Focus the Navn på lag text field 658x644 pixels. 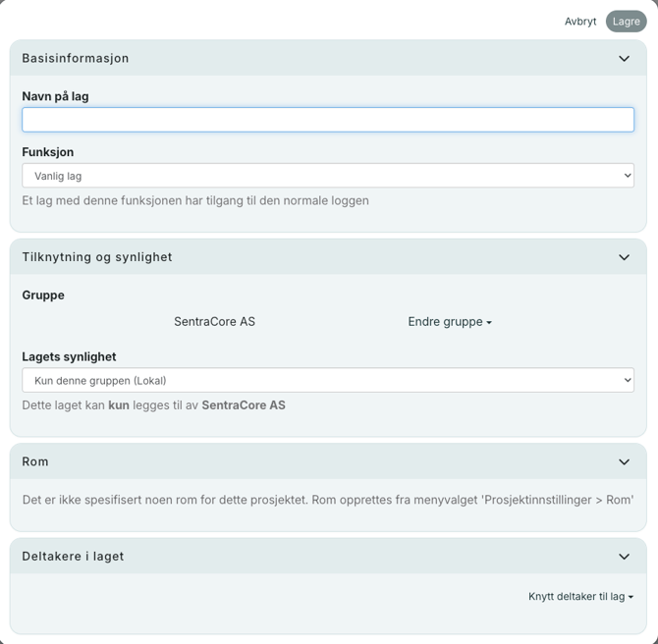(x=328, y=120)
